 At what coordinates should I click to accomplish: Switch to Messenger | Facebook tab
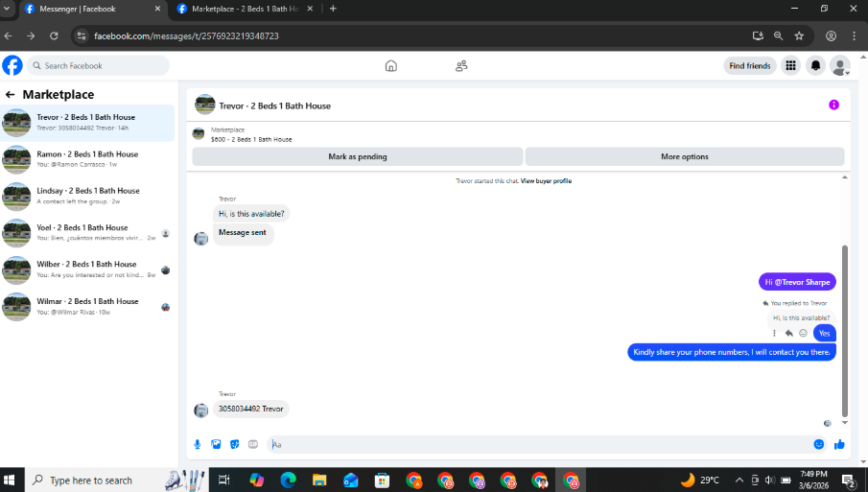(x=91, y=9)
